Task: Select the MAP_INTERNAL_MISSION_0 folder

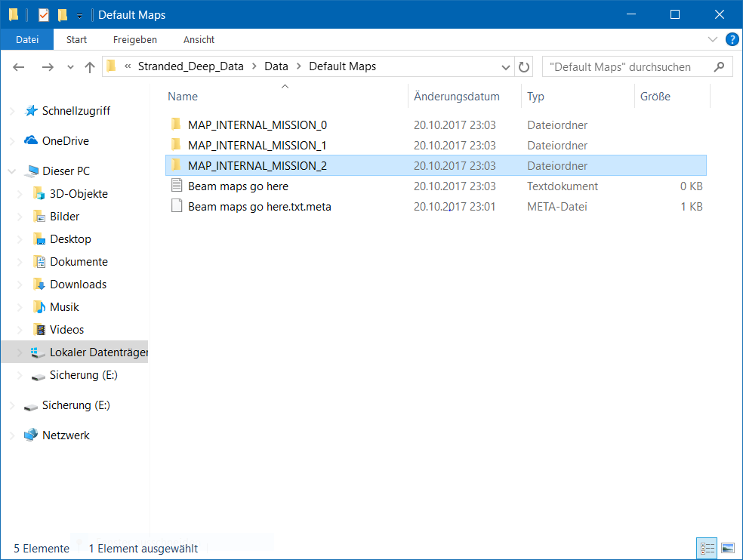Action: (x=257, y=125)
